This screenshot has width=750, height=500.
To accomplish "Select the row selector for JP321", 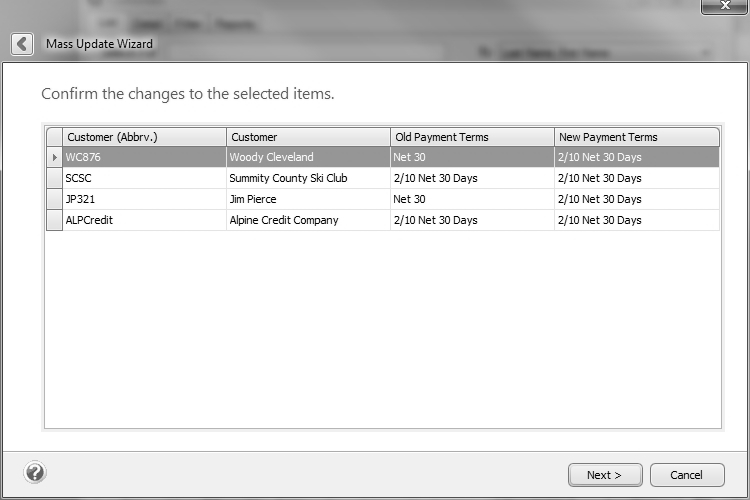I will tap(54, 199).
